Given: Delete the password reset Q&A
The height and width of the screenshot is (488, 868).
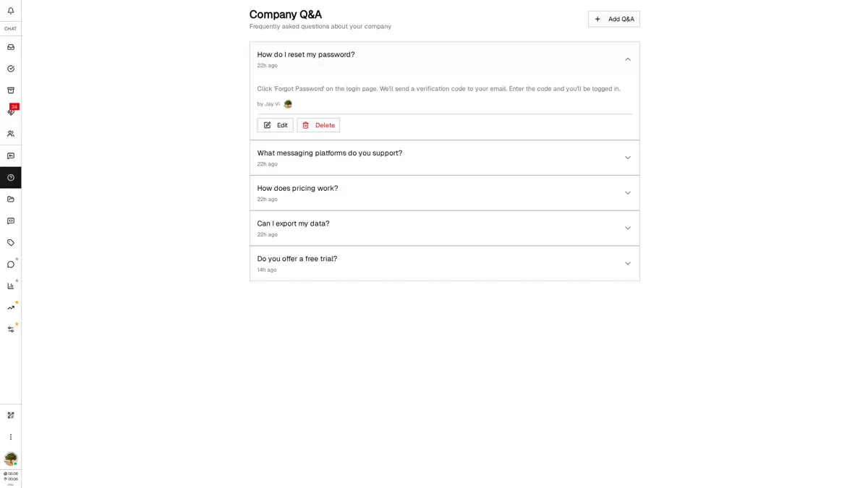Looking at the screenshot, I should pyautogui.click(x=318, y=125).
